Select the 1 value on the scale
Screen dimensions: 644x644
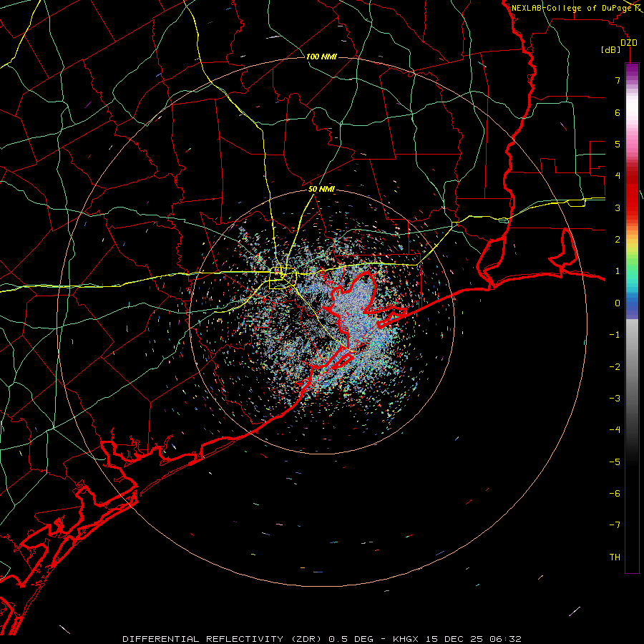(x=618, y=271)
